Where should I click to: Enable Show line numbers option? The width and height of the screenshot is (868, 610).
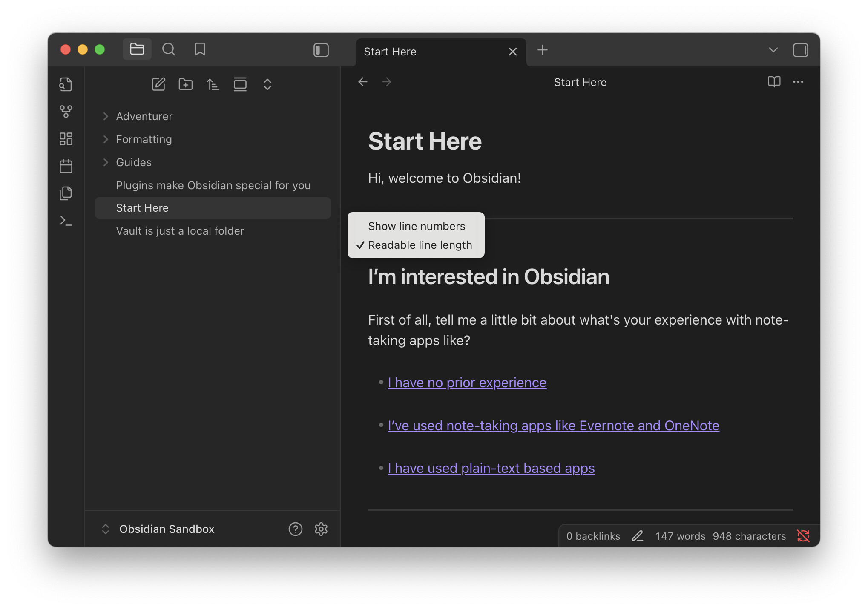416,226
